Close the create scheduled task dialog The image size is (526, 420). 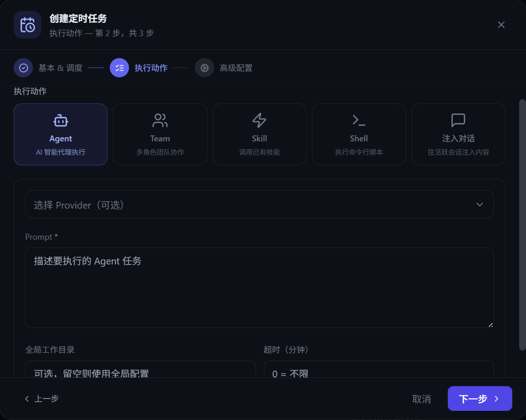point(501,25)
